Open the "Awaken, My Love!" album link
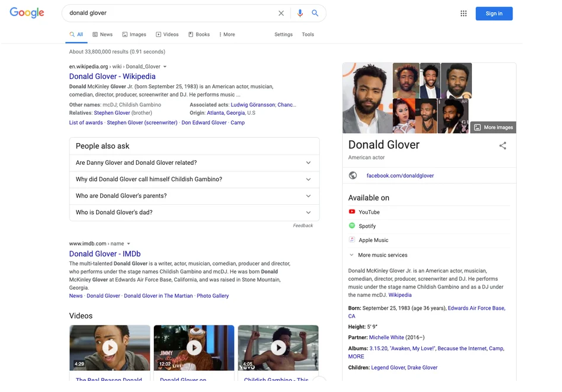Screen dimensions: 562x392 coord(412,348)
